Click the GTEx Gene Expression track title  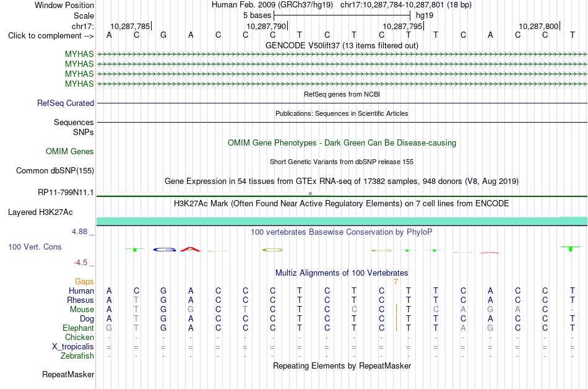(x=342, y=181)
